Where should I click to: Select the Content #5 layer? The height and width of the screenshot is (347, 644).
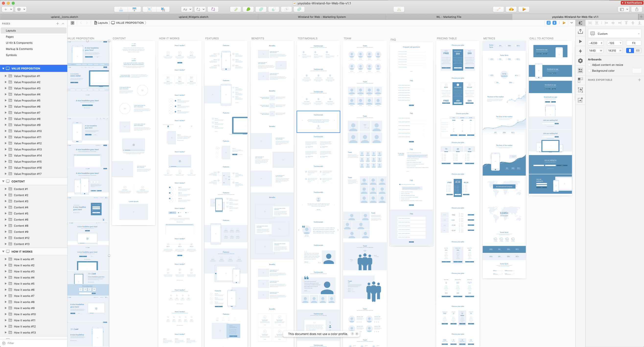coord(34,213)
